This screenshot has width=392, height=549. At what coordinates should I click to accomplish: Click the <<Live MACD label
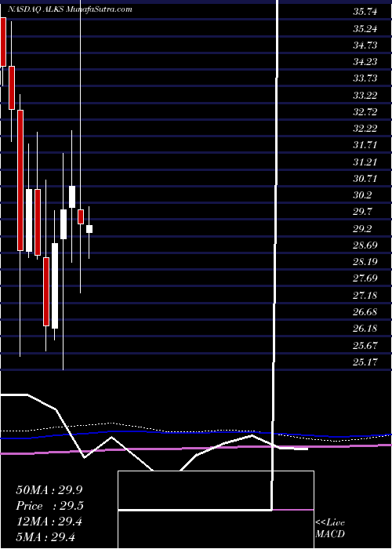point(330,529)
